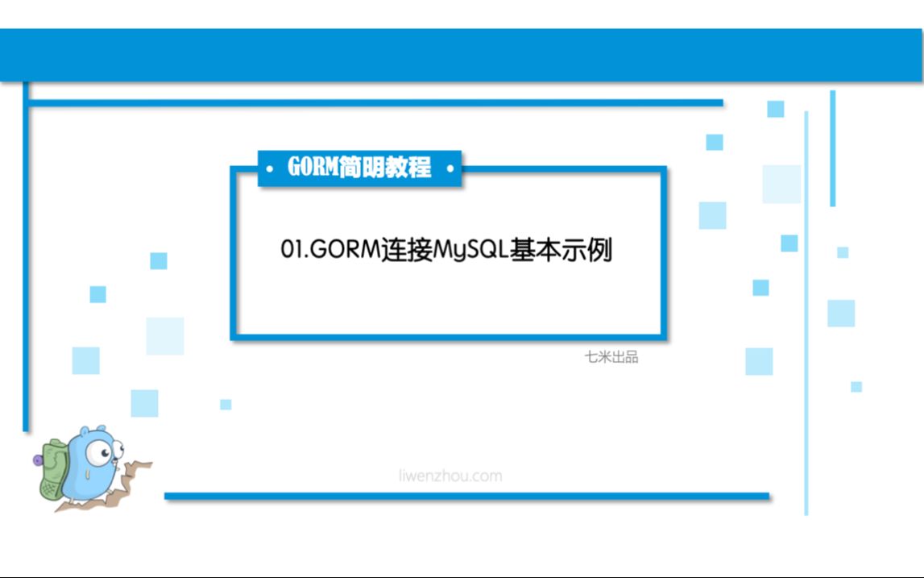924x578 pixels.
Task: Click the right dot on the banner ribbon
Action: [x=450, y=169]
